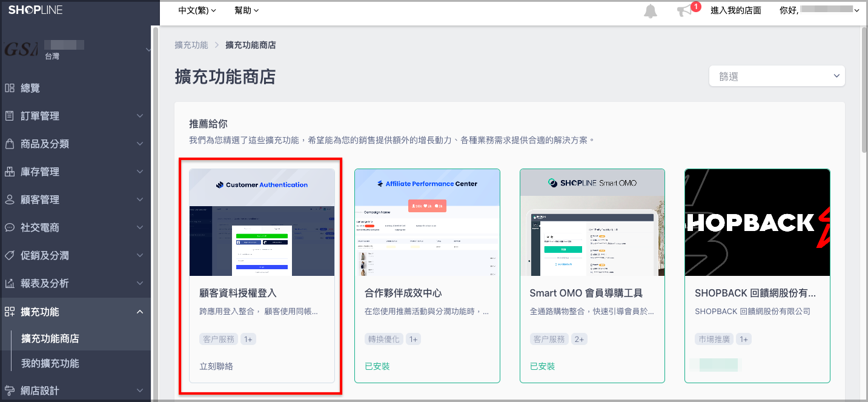
Task: Open the 中文(繁) language dropdown
Action: [x=197, y=10]
